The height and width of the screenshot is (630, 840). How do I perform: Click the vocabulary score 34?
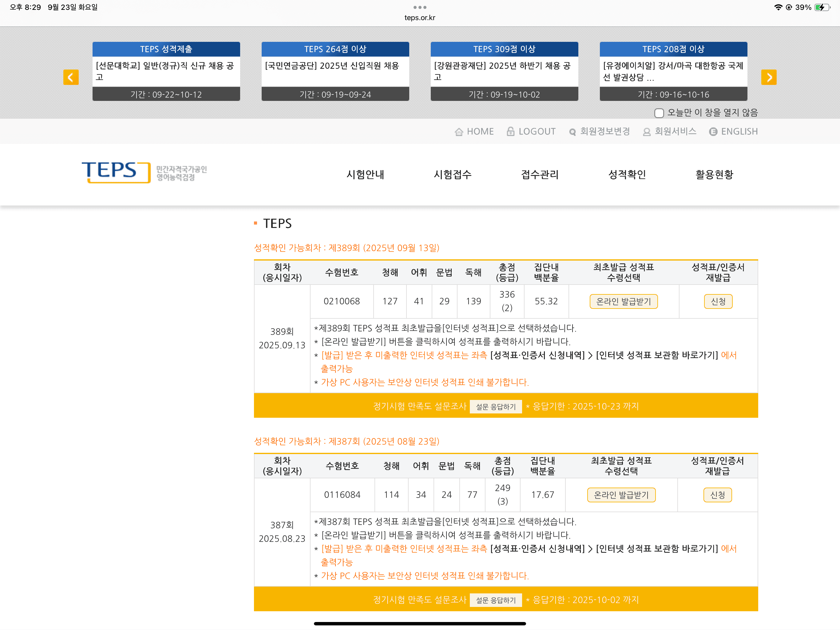pyautogui.click(x=421, y=495)
